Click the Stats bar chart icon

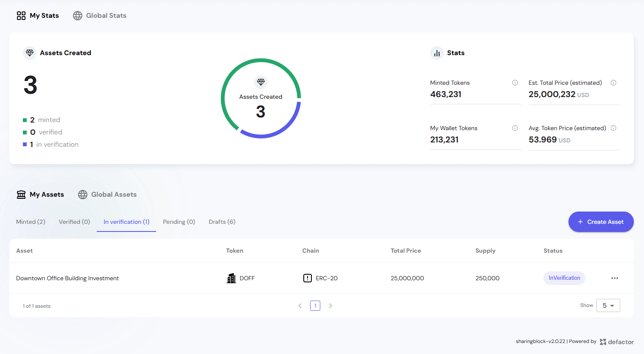point(437,53)
